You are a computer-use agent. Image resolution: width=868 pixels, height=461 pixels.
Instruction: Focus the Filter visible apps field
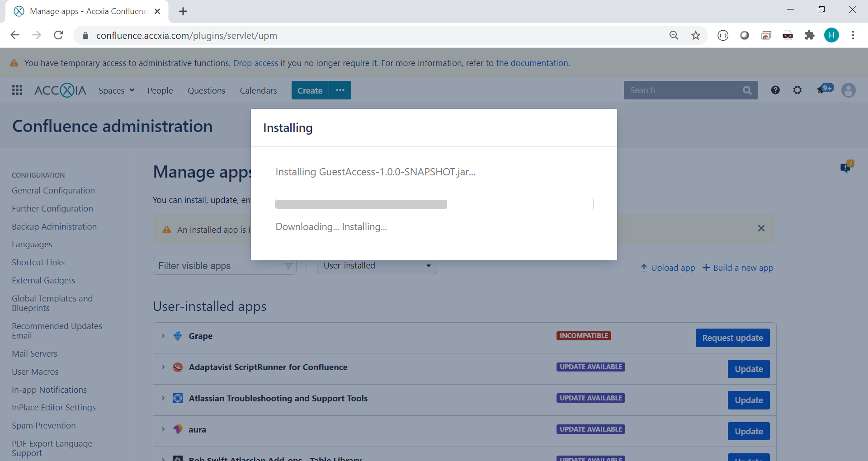pyautogui.click(x=224, y=266)
